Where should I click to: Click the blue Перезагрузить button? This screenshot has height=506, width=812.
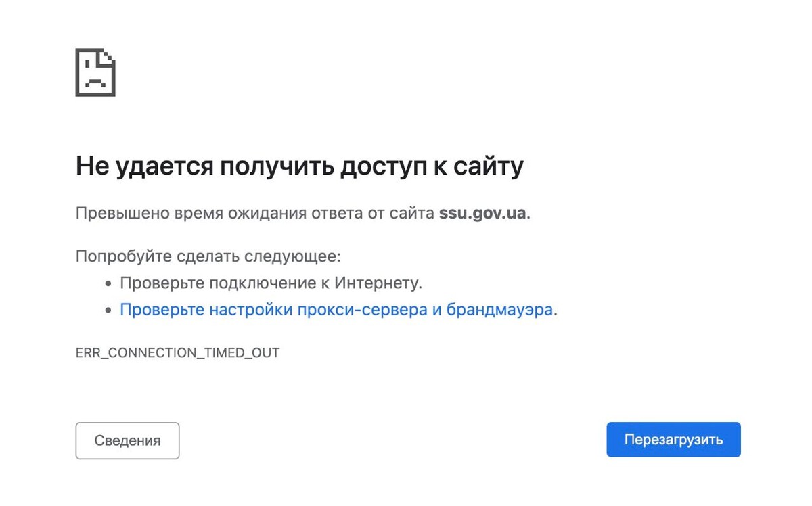click(x=673, y=439)
